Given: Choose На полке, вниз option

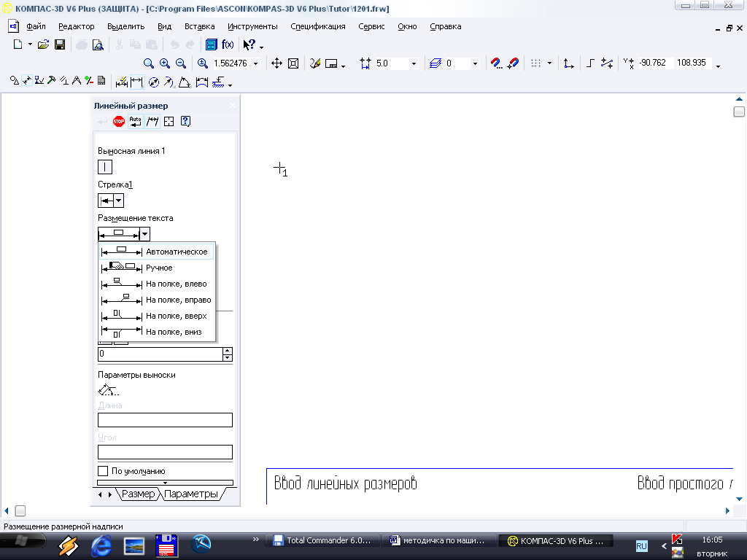Looking at the screenshot, I should pyautogui.click(x=157, y=332).
